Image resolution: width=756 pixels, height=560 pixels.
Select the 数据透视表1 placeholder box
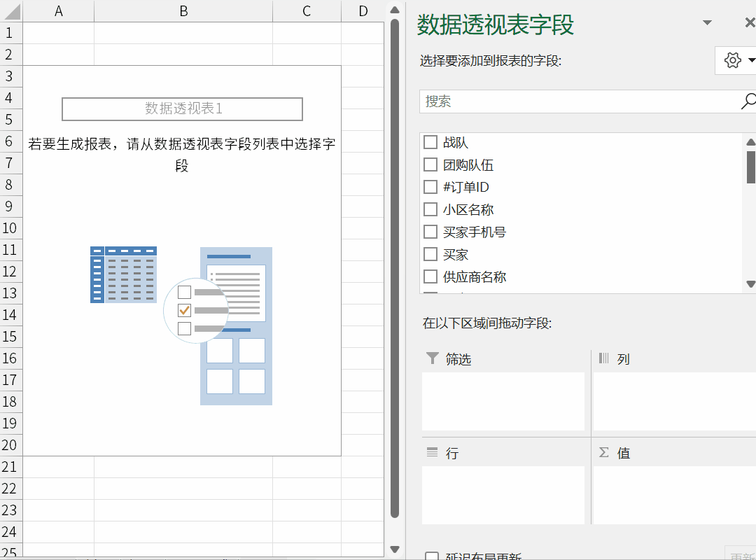(x=182, y=109)
